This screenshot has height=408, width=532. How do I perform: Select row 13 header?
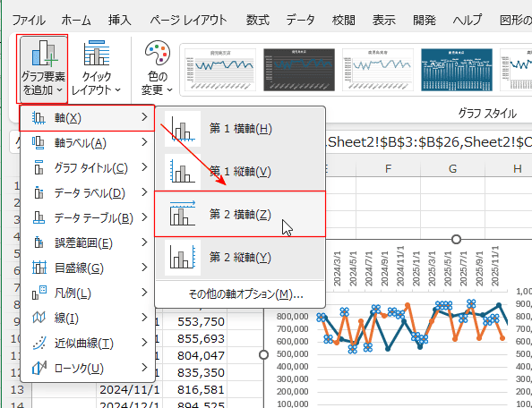tap(17, 390)
